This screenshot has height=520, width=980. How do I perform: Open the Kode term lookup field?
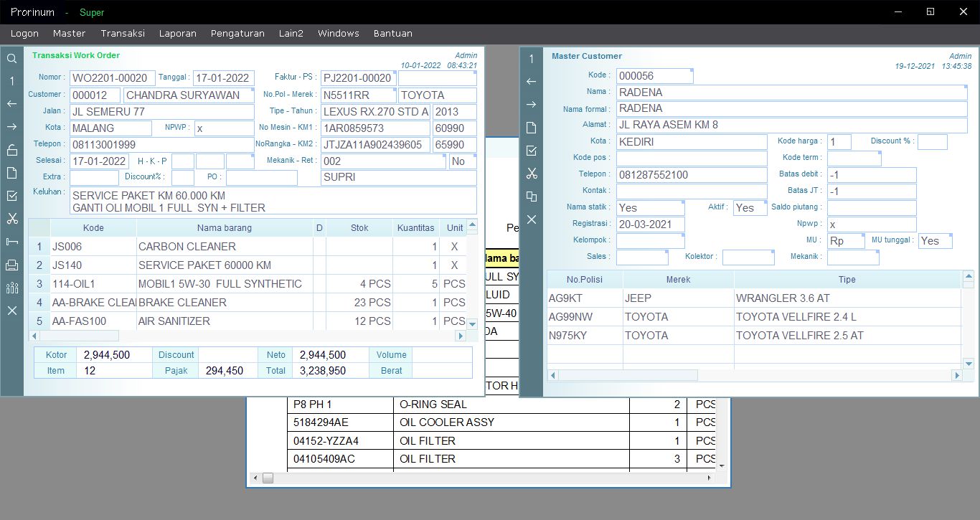pos(854,159)
